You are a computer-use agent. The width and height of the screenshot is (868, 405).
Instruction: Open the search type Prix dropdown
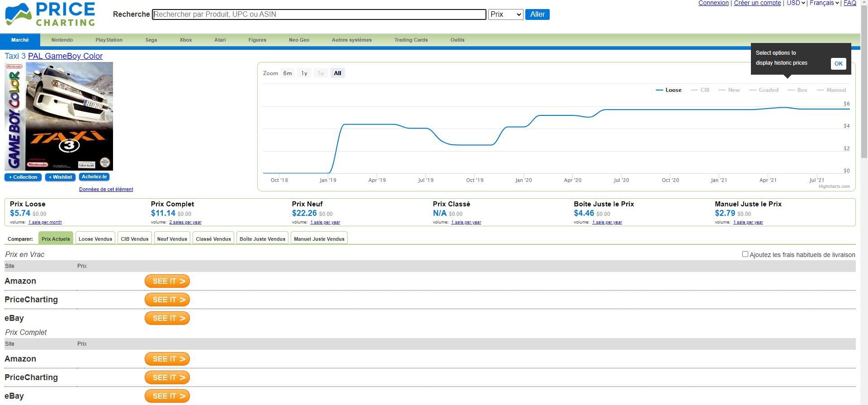tap(505, 14)
